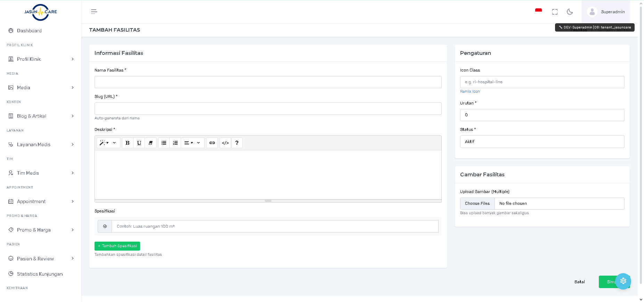Open the Status dropdown showing Aktif
This screenshot has height=302, width=644.
click(x=542, y=142)
